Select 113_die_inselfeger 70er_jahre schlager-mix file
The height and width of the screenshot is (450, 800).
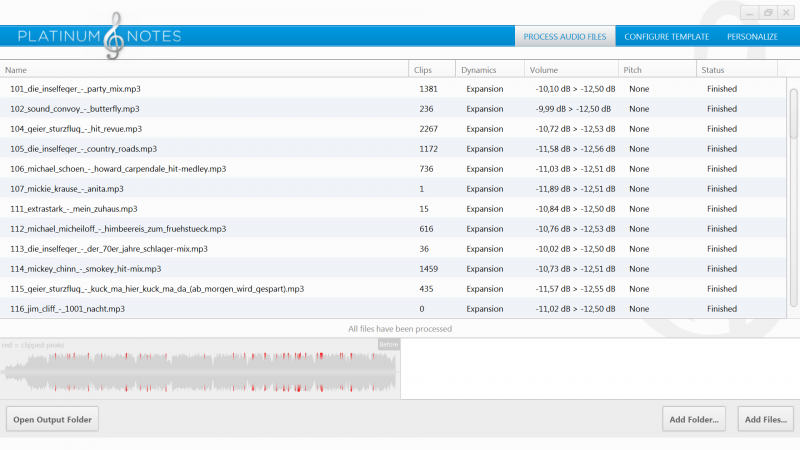[109, 248]
